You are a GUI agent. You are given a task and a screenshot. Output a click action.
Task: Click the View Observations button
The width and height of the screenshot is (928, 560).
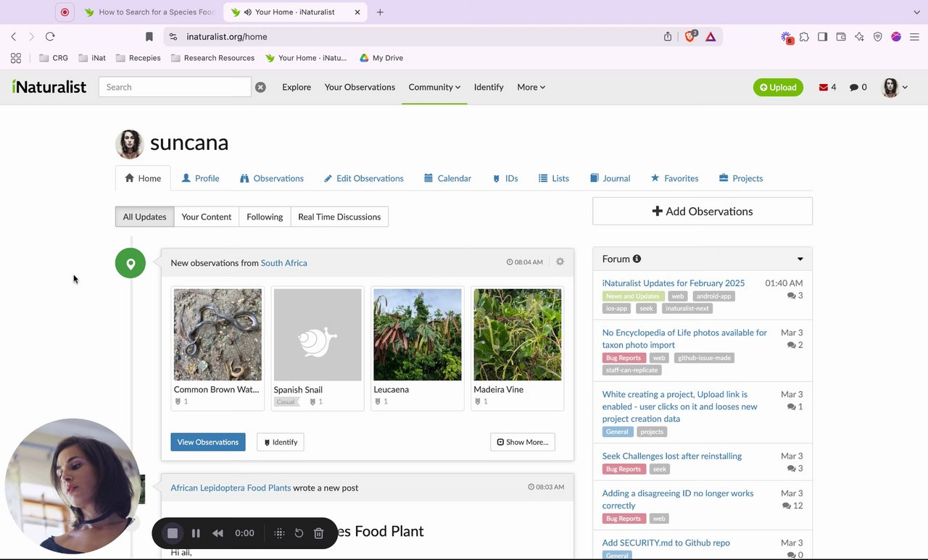[208, 442]
